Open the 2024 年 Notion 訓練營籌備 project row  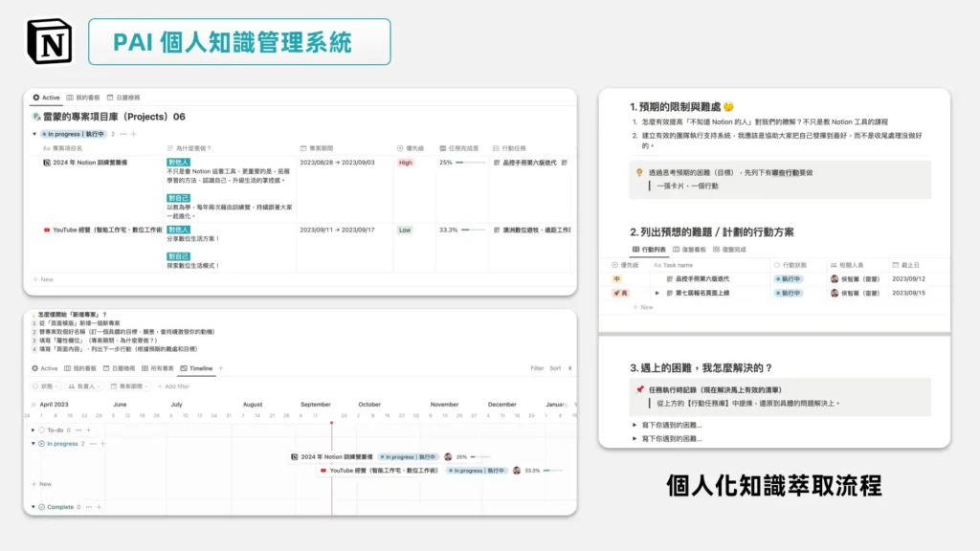point(90,163)
